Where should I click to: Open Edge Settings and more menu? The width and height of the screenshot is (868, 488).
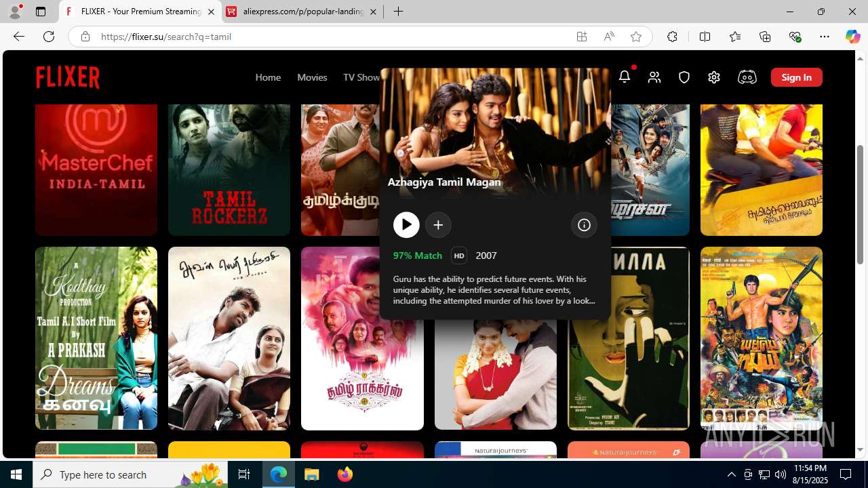pos(825,37)
